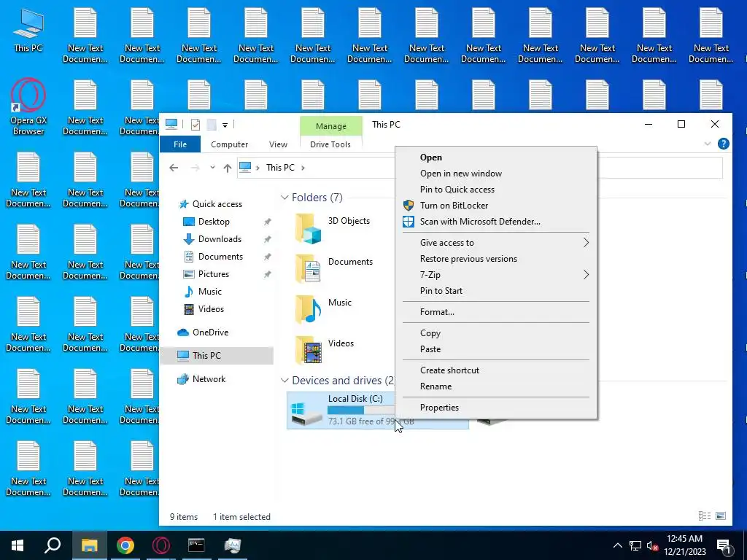Switch to the View ribbon tab
This screenshot has height=560, width=747.
point(278,144)
